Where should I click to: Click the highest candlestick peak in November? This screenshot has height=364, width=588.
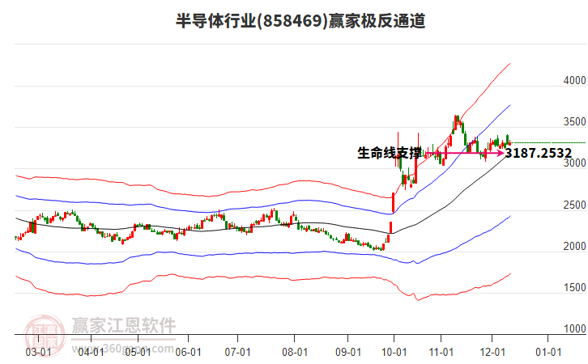[x=456, y=121]
